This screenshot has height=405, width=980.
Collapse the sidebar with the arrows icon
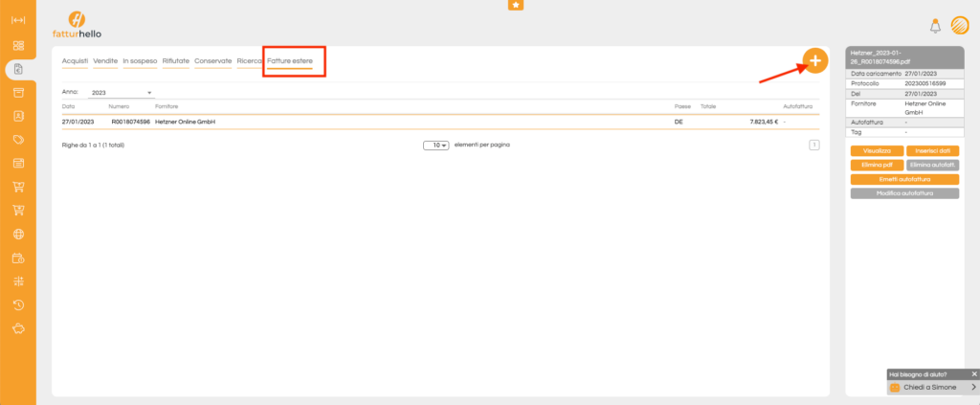point(18,20)
